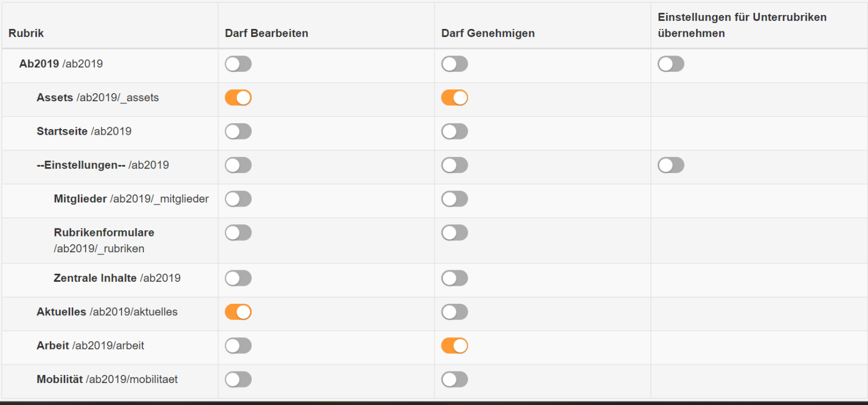Enable Darf Bearbeiten for Rubrikenformulare
Screen dimensions: 868x405
238,233
